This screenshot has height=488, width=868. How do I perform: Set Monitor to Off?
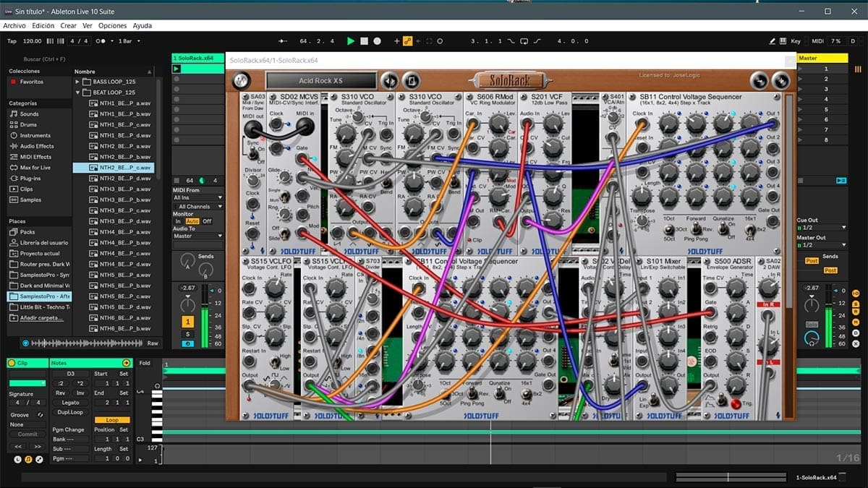click(207, 221)
